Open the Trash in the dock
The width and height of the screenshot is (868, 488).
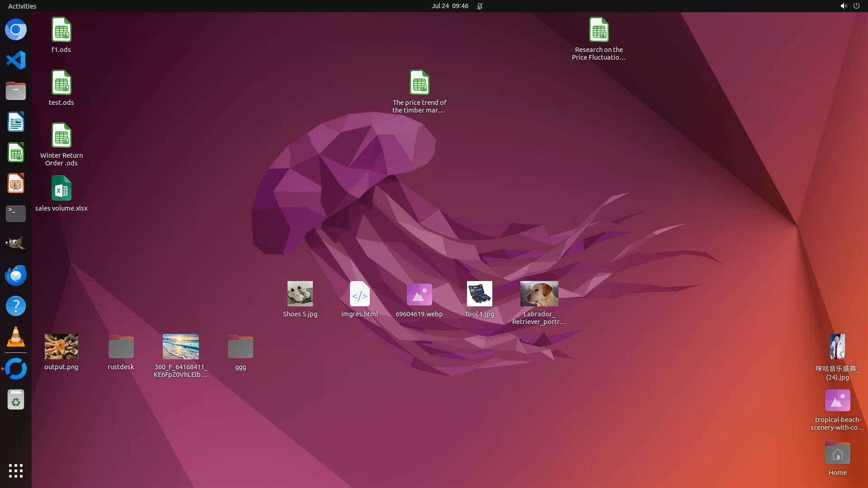[x=16, y=400]
